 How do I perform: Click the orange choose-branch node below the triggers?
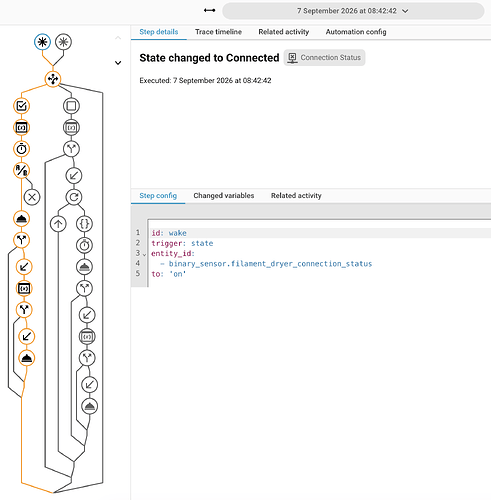tap(53, 79)
